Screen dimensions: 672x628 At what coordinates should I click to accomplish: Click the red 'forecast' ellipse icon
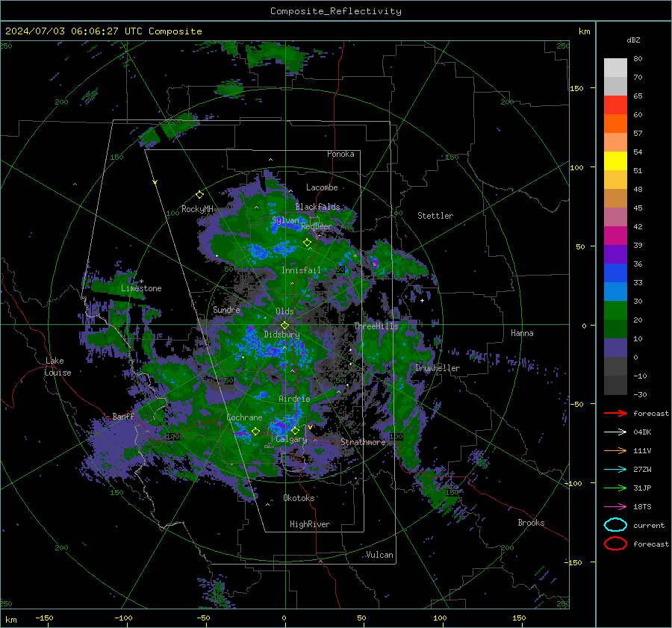[x=615, y=544]
